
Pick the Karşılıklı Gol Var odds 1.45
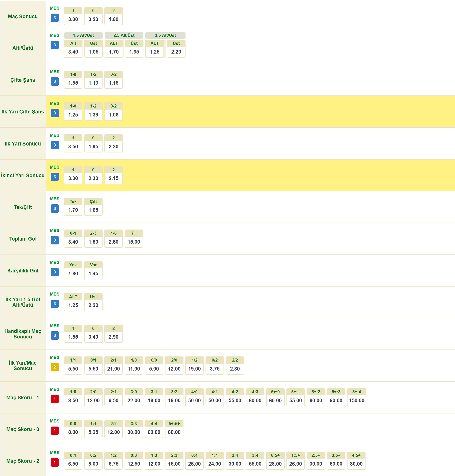pos(93,273)
